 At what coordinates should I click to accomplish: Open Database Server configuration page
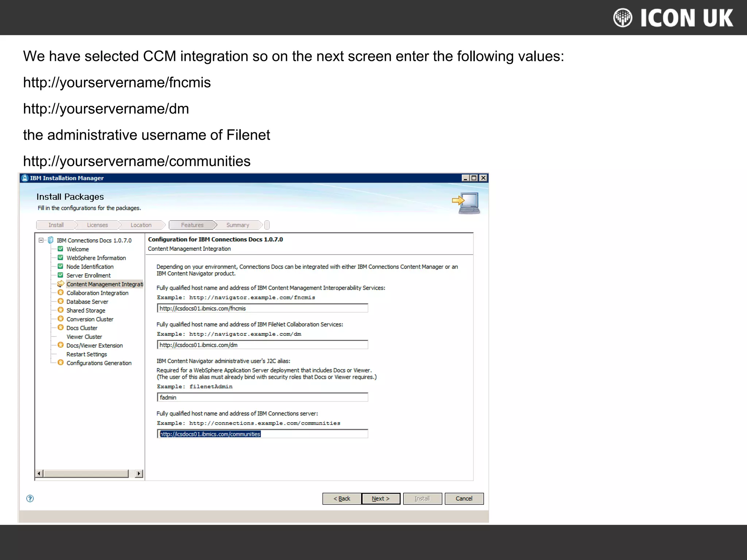87,302
